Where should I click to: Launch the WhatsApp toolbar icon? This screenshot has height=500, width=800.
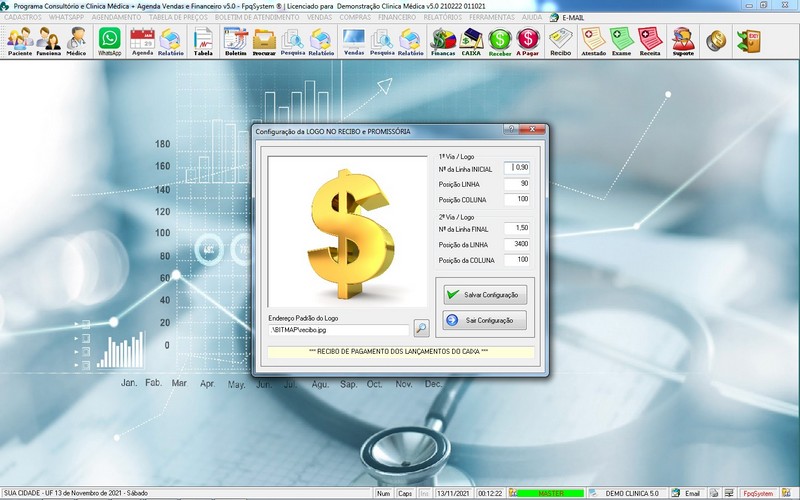coord(110,41)
